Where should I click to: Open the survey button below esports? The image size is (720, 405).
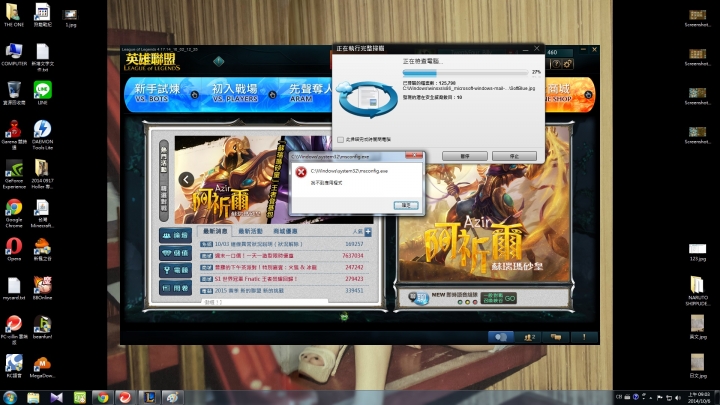175,288
